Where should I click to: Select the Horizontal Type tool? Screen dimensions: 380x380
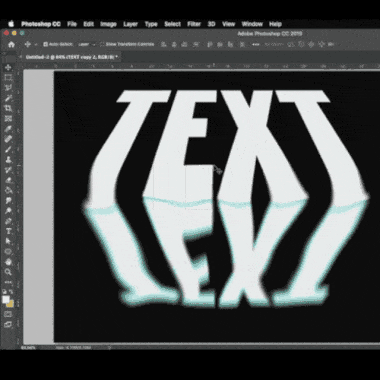(x=9, y=231)
